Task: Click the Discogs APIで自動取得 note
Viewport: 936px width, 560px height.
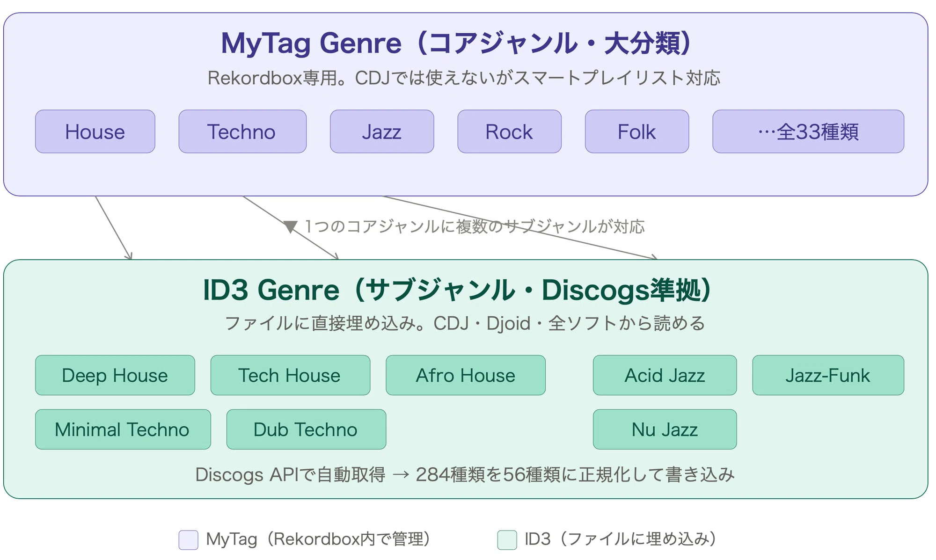Action: [x=465, y=474]
